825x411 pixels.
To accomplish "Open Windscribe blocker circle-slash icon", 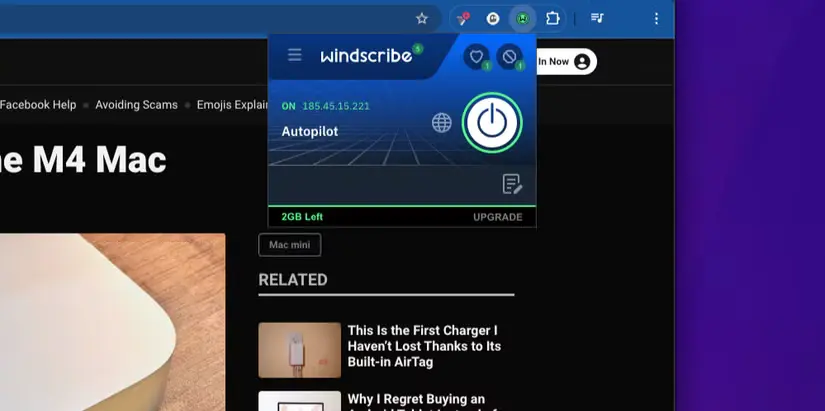I will [509, 57].
